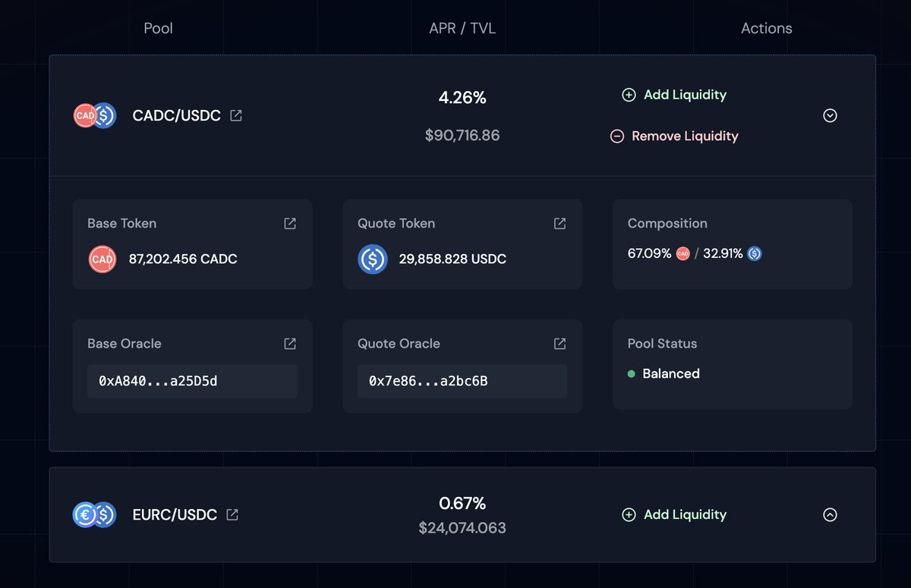Click the CAD coin icon in Base Token card
The height and width of the screenshot is (588, 911).
click(102, 259)
